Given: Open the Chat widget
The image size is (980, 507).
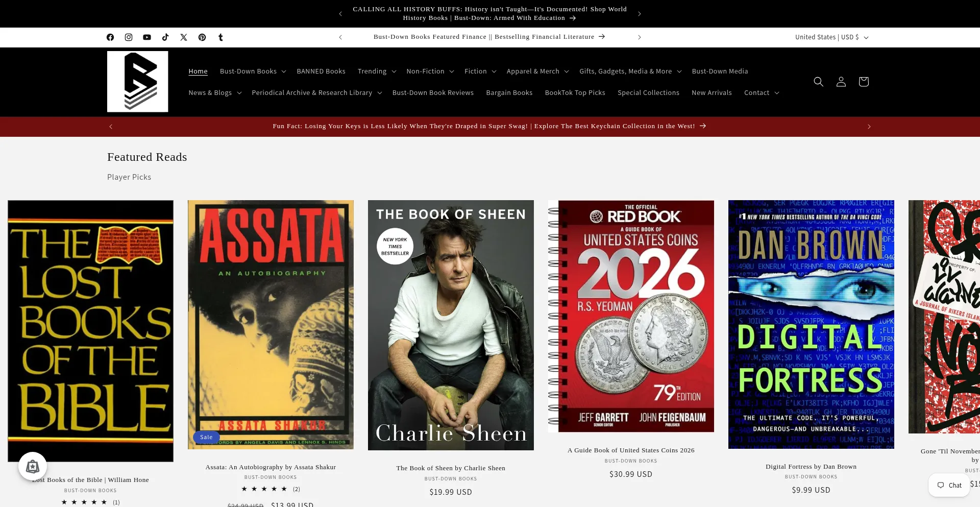Looking at the screenshot, I should tap(949, 485).
